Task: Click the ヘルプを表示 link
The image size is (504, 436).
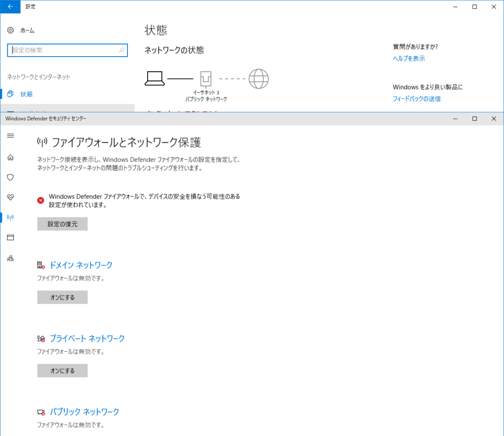Action: [x=409, y=59]
